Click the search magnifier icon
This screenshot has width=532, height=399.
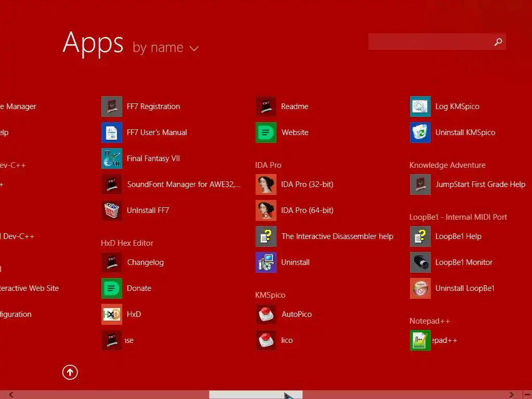(x=498, y=42)
